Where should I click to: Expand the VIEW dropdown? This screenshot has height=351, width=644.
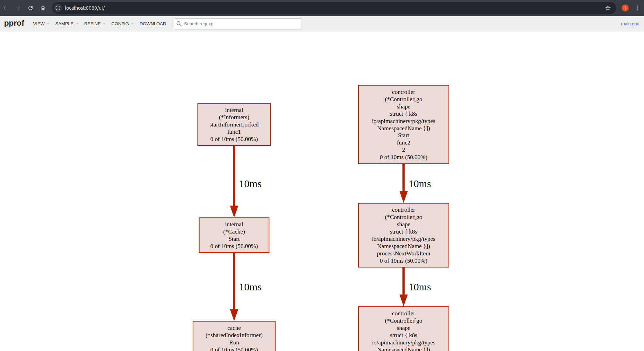click(39, 24)
